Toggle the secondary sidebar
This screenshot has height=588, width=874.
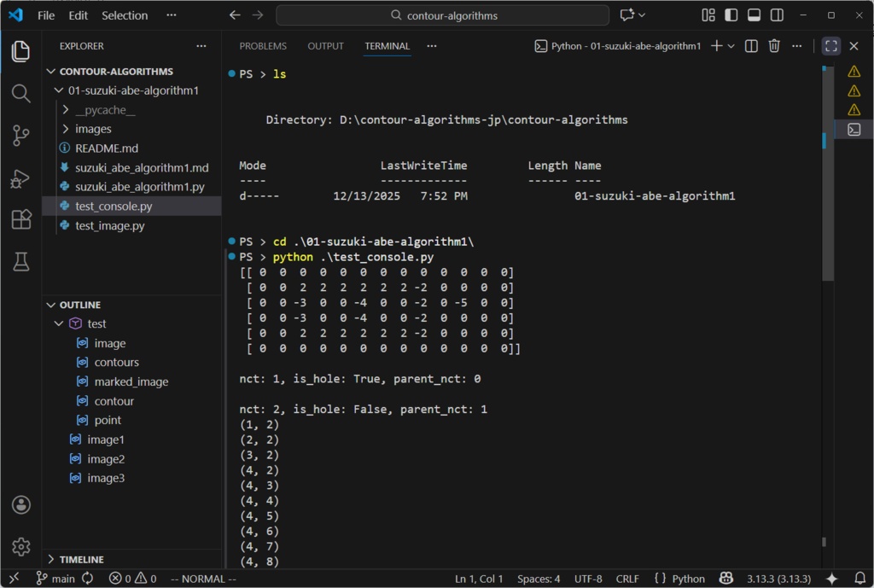[x=777, y=15]
